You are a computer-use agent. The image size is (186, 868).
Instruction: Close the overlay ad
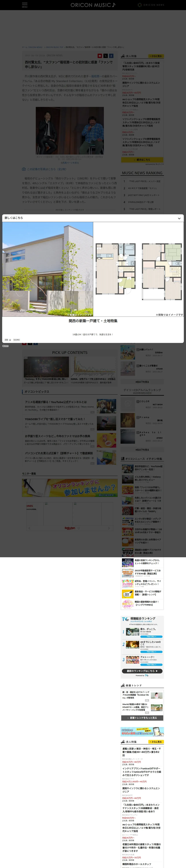[x=5, y=346]
